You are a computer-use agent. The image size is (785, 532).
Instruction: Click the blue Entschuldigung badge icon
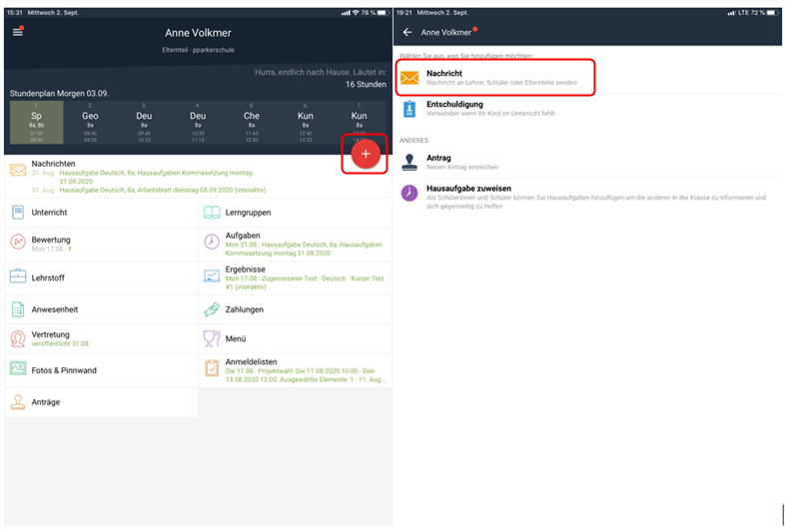409,109
